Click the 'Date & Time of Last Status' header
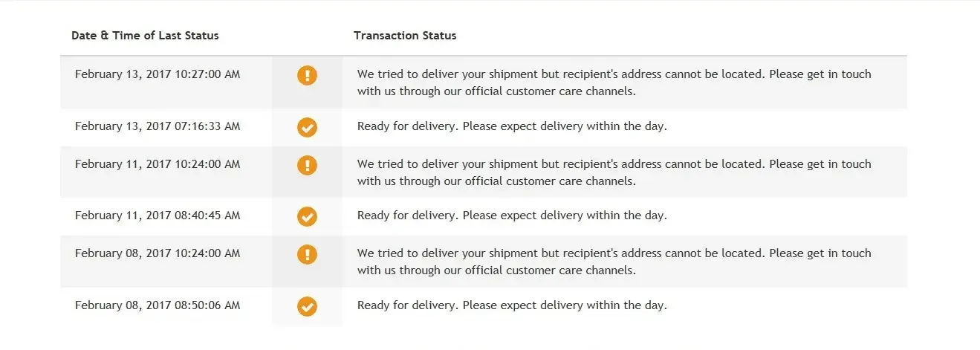 [x=145, y=36]
